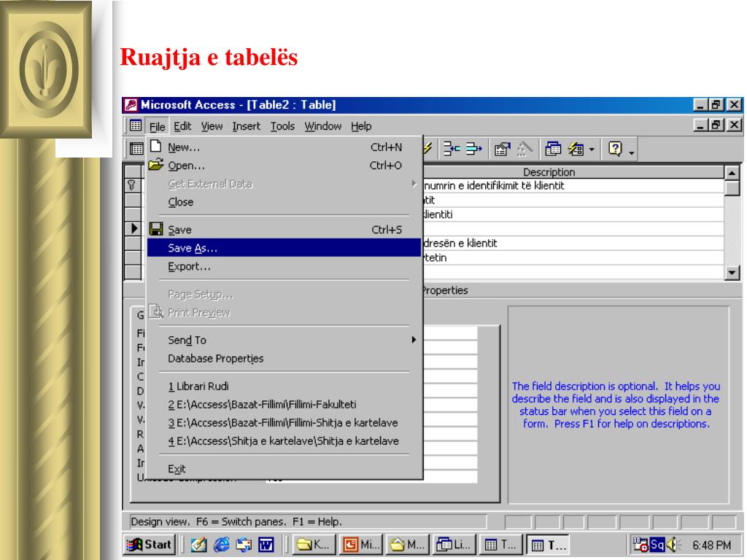Click the Insert Rows toolbar icon

tap(451, 149)
